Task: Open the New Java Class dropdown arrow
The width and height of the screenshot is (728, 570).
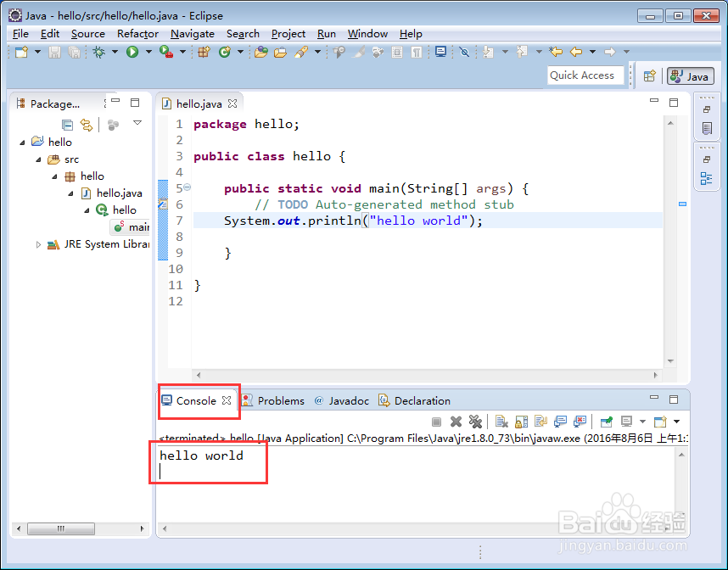Action: (x=240, y=52)
